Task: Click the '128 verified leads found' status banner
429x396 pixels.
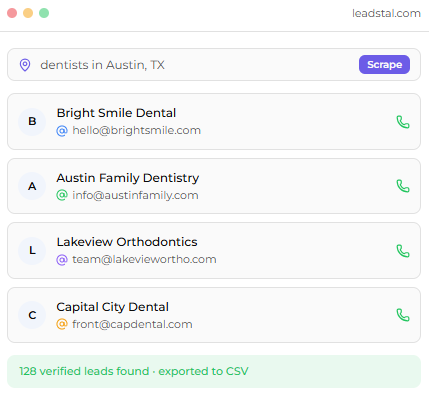Action: (214, 371)
